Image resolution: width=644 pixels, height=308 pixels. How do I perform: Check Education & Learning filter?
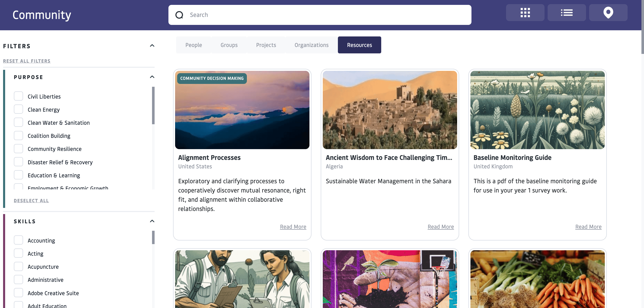click(18, 175)
